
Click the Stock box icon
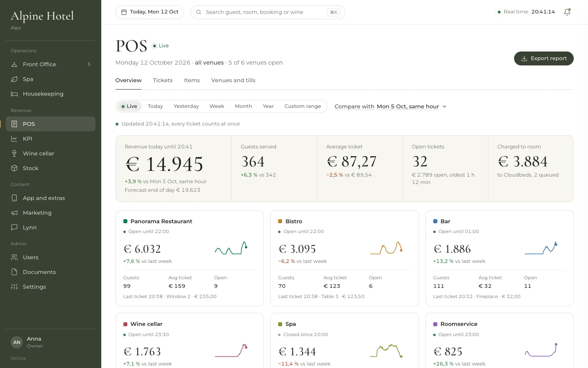point(14,168)
